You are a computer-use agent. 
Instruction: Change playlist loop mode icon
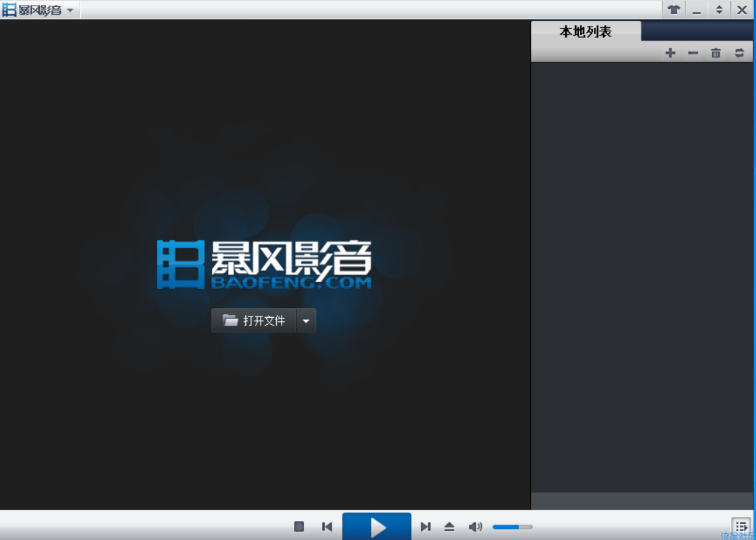[739, 53]
